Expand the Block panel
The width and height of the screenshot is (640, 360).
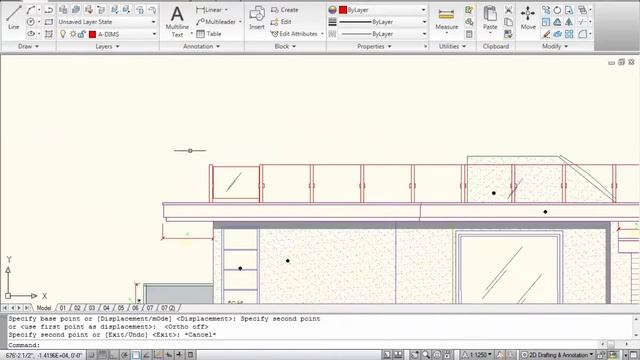click(x=285, y=46)
